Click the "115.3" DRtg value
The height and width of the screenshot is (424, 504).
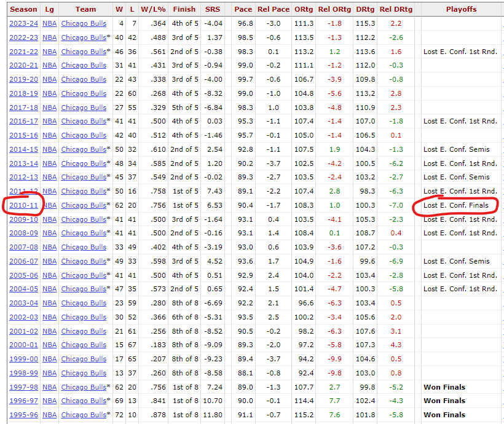(366, 23)
